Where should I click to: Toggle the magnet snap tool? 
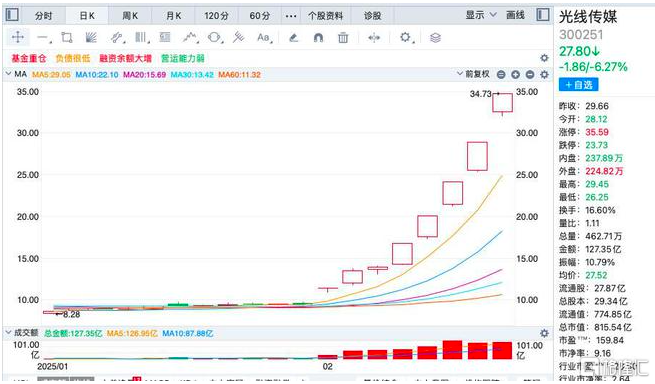click(318, 38)
